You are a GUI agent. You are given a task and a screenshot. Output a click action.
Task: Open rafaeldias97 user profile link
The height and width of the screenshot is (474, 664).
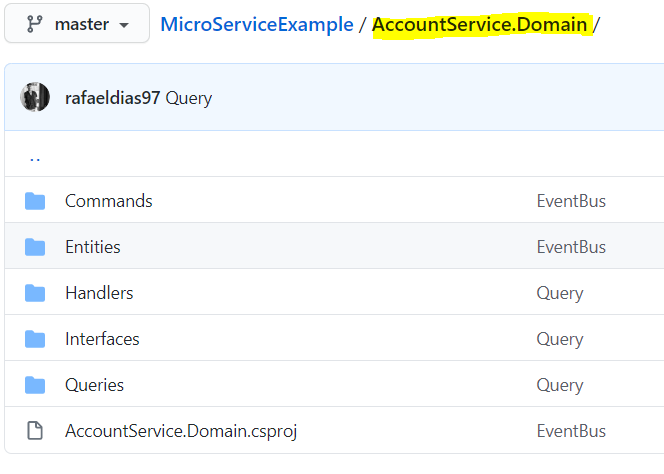tap(112, 98)
